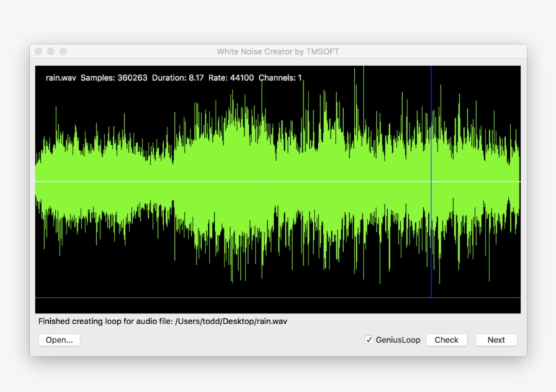Click the /Users/todd/Desktop/rain.wav file path
Screen dimensions: 556x392
pos(231,321)
